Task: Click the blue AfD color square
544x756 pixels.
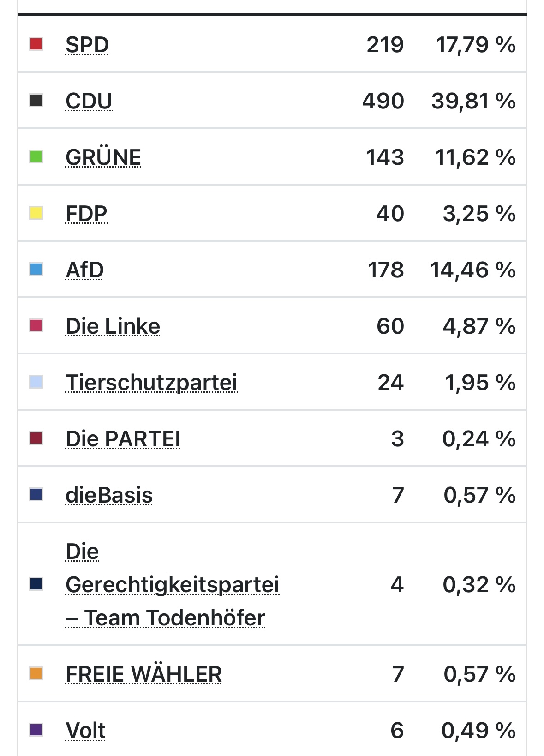Action: tap(36, 269)
